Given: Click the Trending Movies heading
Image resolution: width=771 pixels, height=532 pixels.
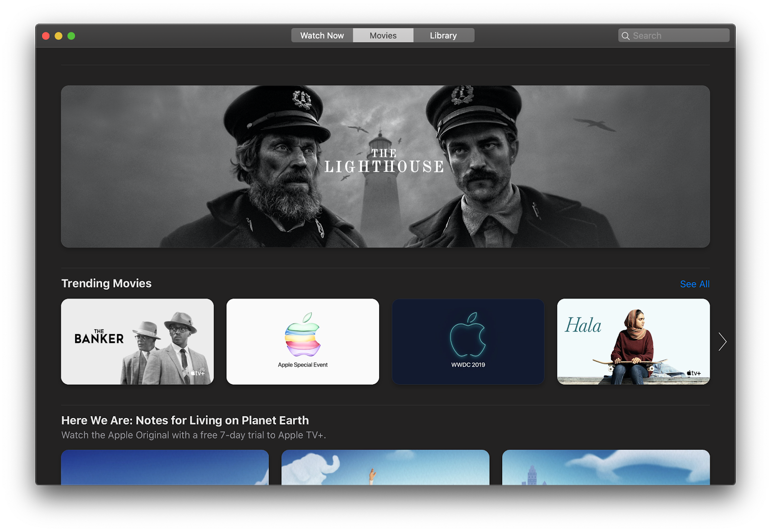Looking at the screenshot, I should (106, 284).
